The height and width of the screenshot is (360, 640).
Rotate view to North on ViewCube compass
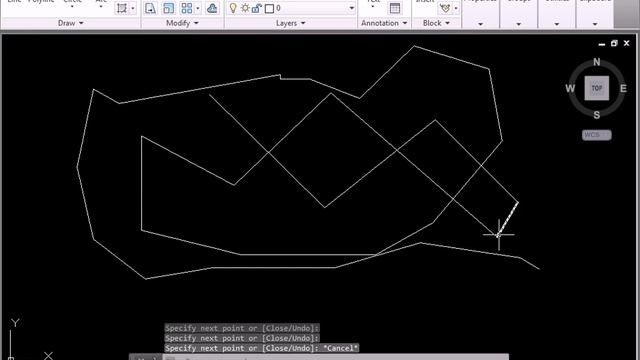pyautogui.click(x=597, y=62)
